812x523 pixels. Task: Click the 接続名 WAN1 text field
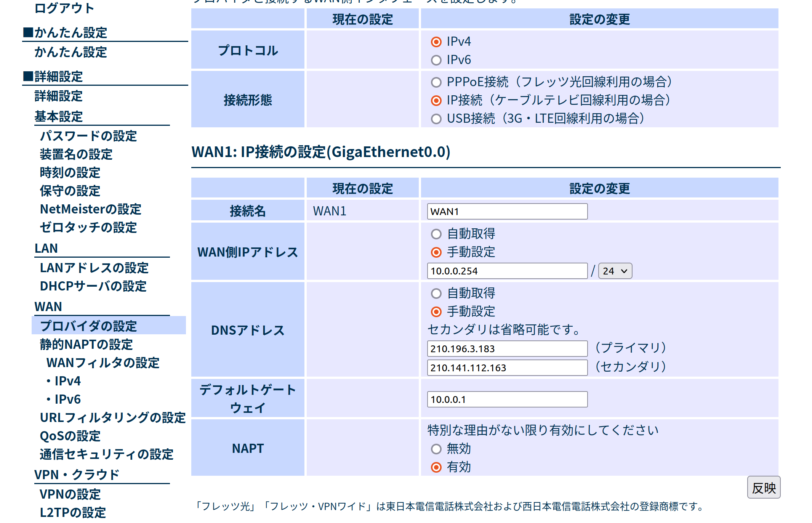(x=507, y=212)
